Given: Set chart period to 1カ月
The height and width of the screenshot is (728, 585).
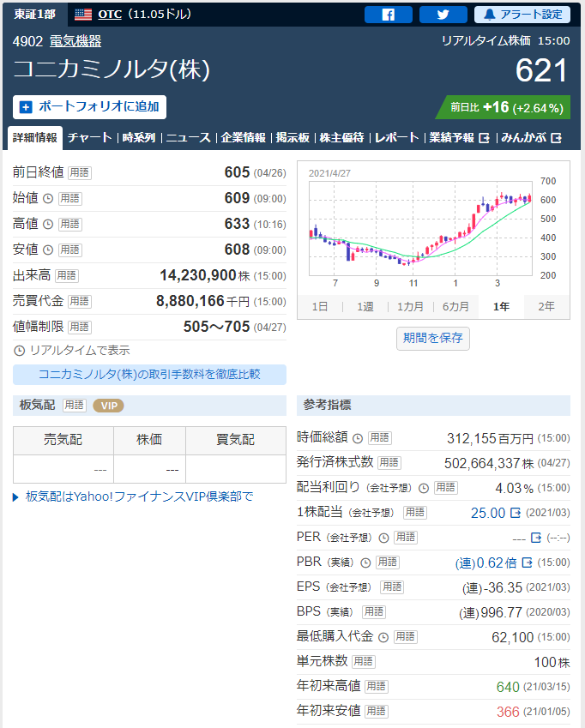Looking at the screenshot, I should 410,306.
